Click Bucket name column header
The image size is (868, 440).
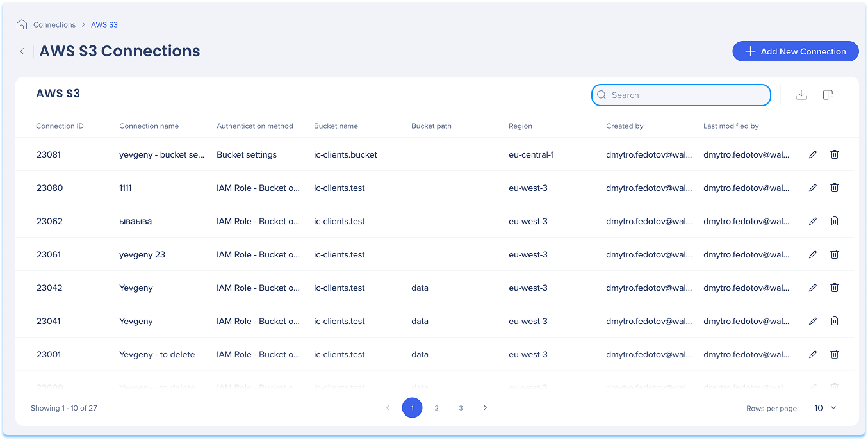(336, 126)
